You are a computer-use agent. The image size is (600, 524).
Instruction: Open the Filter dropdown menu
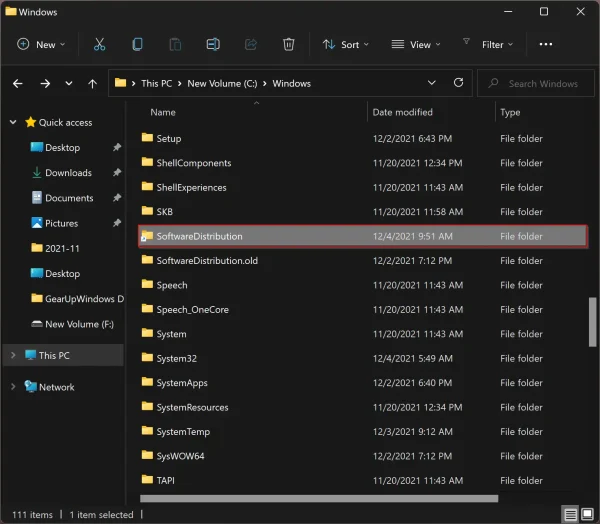pos(488,44)
